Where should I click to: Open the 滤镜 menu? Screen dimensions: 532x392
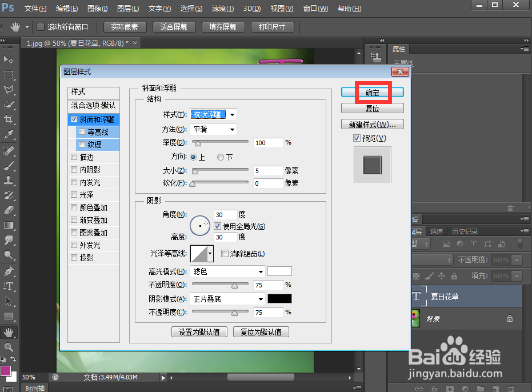pos(222,9)
